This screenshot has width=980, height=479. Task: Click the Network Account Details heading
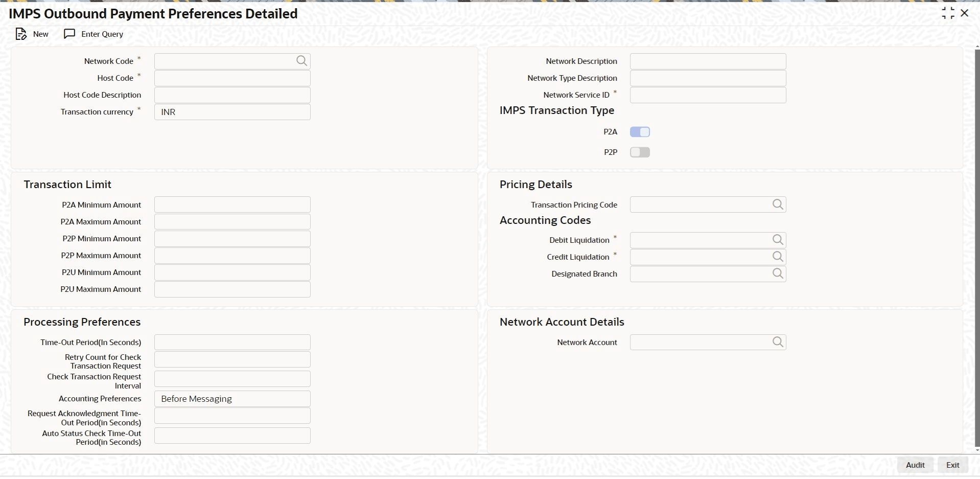pyautogui.click(x=562, y=322)
